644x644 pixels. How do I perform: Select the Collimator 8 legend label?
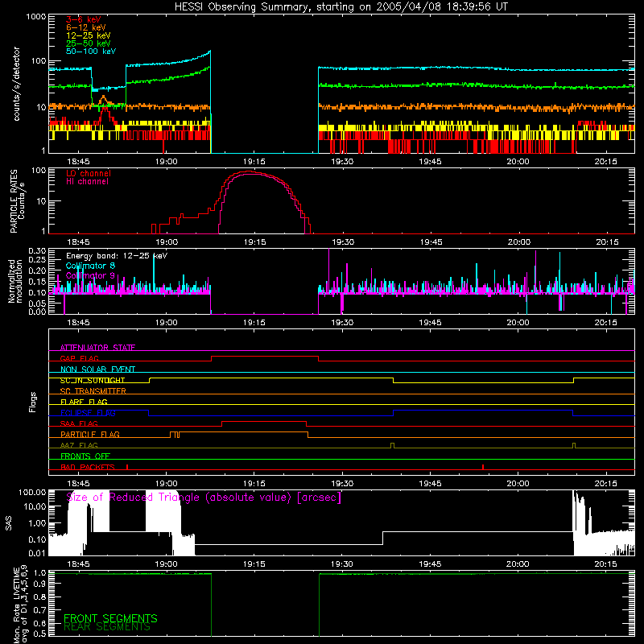pos(90,266)
